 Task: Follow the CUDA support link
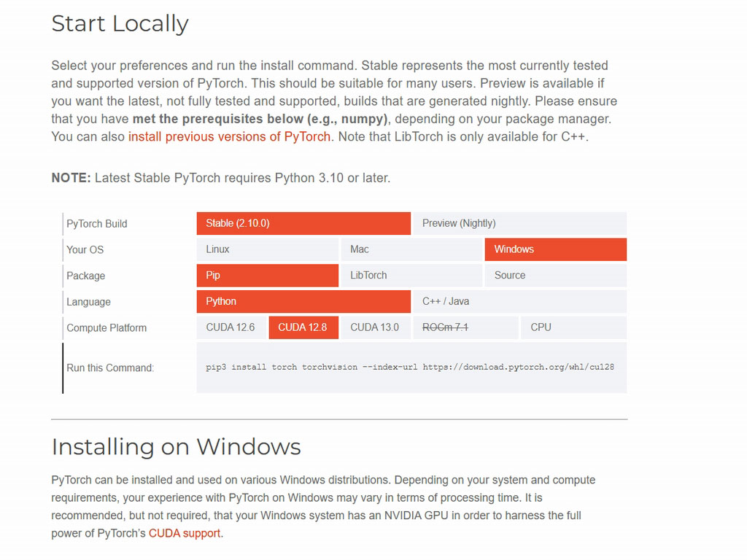185,533
